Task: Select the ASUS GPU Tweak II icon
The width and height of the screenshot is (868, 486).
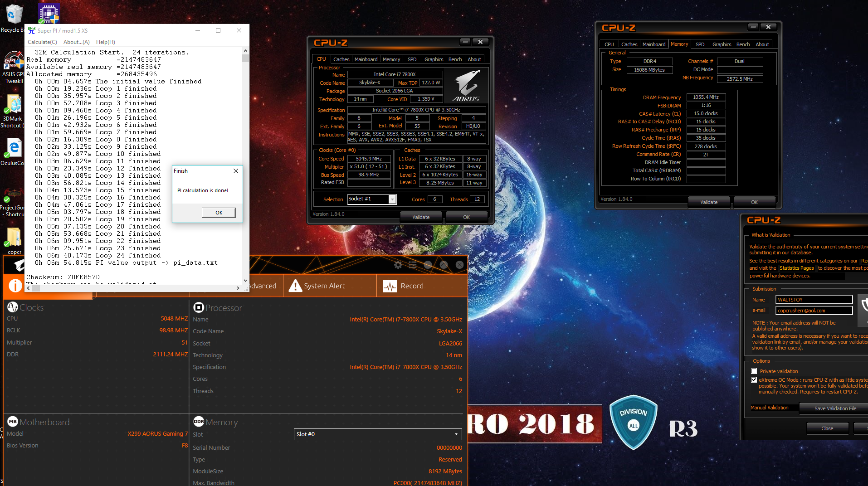Action: pos(14,68)
